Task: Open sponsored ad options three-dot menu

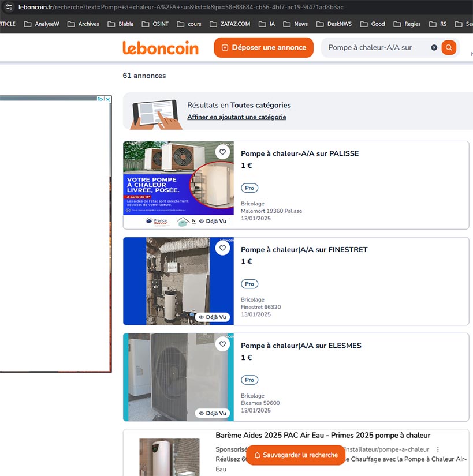Action: [x=438, y=449]
